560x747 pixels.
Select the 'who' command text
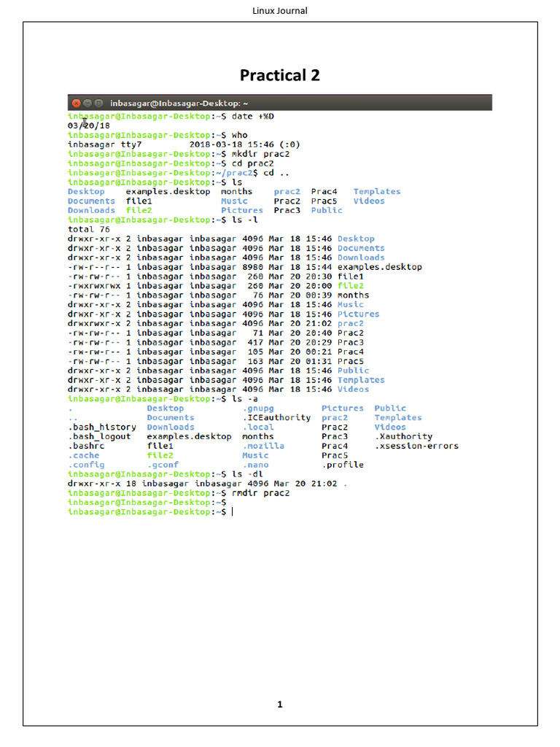(239, 135)
